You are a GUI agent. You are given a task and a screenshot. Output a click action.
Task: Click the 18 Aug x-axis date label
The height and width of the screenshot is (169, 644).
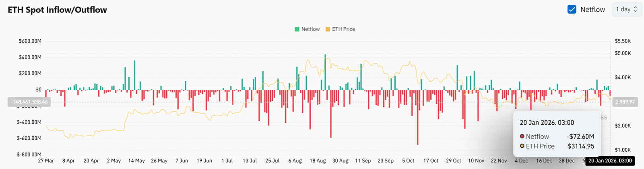coord(318,161)
